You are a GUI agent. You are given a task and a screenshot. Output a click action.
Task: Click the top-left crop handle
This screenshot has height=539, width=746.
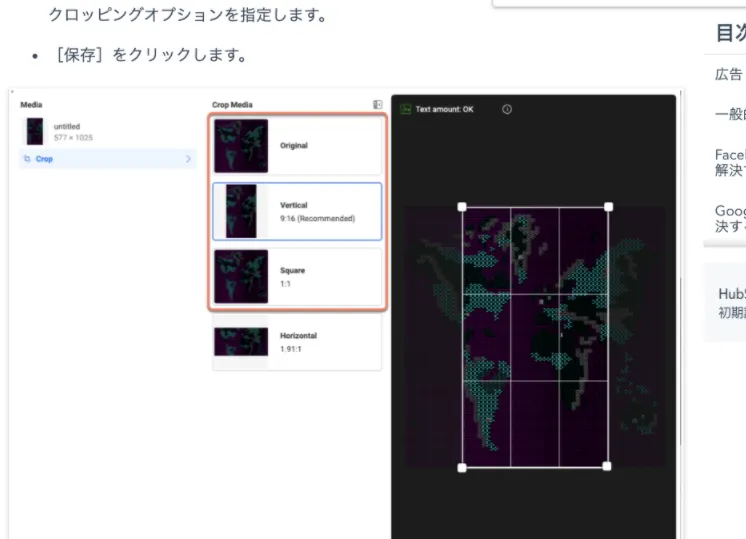462,207
